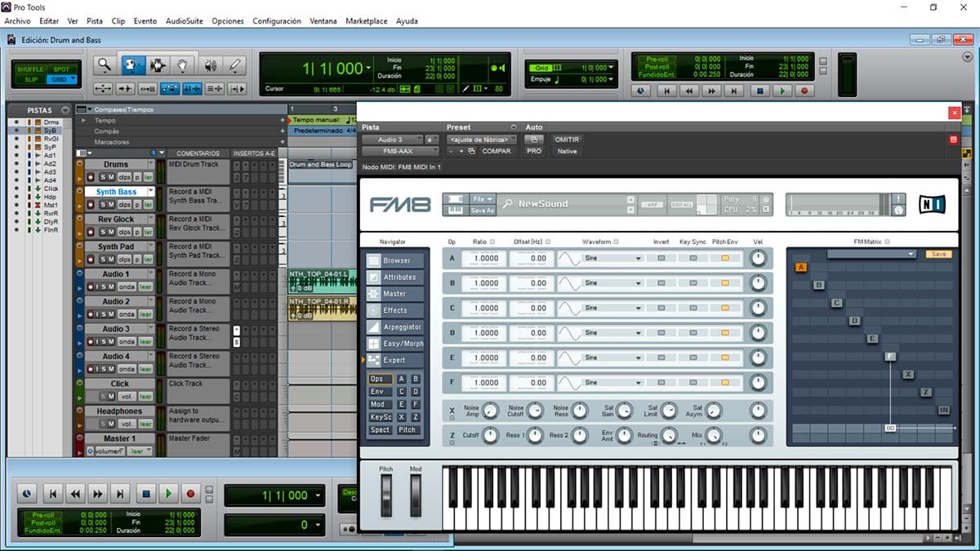Click the Native Instruments NI logo
Image resolution: width=980 pixels, height=551 pixels.
[x=931, y=204]
